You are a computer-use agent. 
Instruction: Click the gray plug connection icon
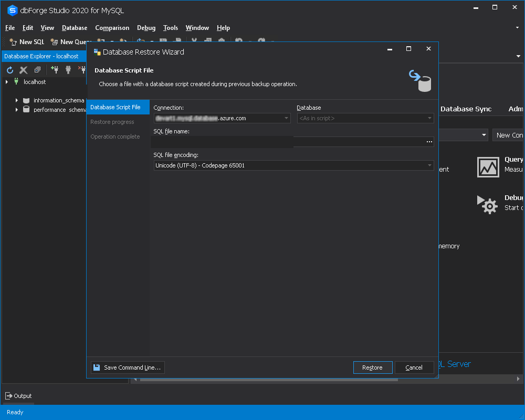tap(68, 70)
